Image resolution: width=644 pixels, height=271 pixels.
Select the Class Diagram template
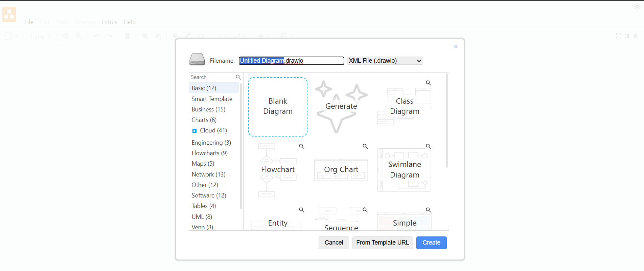click(405, 107)
